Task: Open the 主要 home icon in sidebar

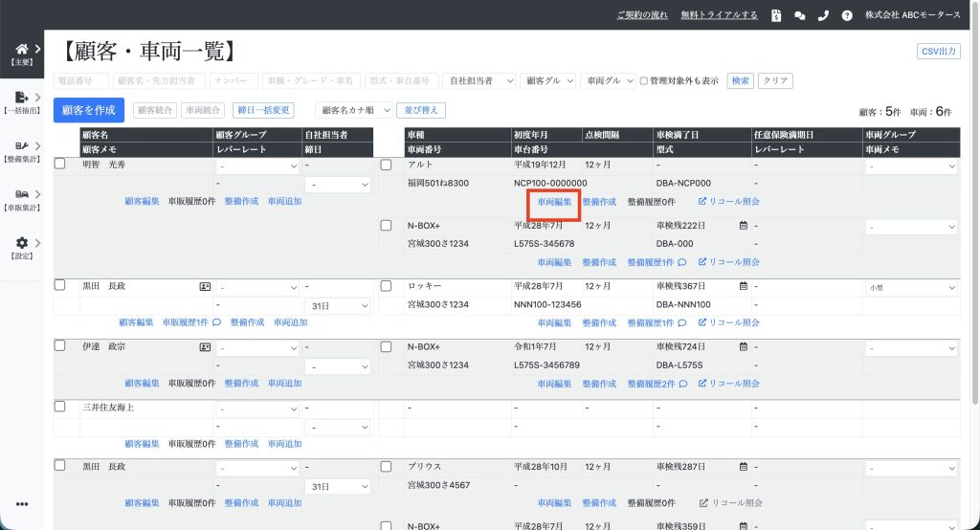Action: pos(22,49)
